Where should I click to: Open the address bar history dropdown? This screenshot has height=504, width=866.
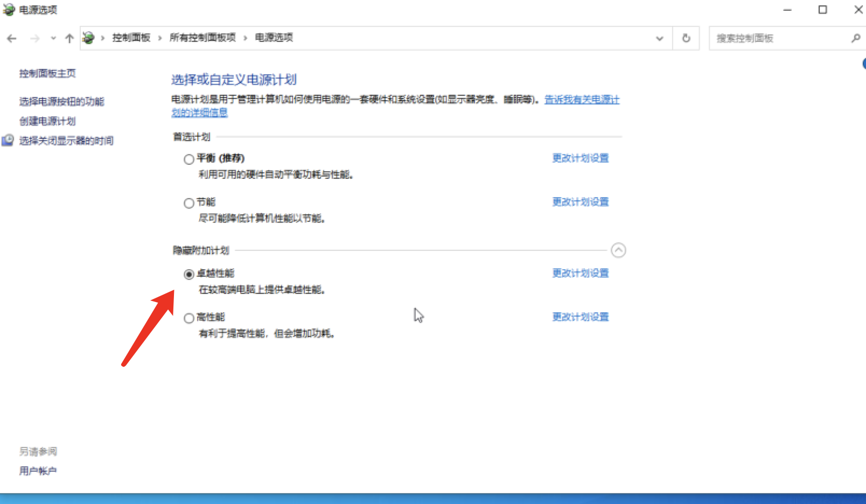[659, 38]
